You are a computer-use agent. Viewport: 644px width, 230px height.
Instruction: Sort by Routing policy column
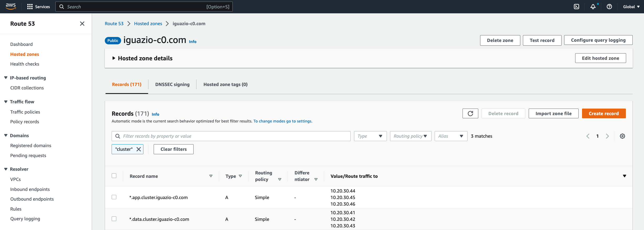[x=280, y=179]
